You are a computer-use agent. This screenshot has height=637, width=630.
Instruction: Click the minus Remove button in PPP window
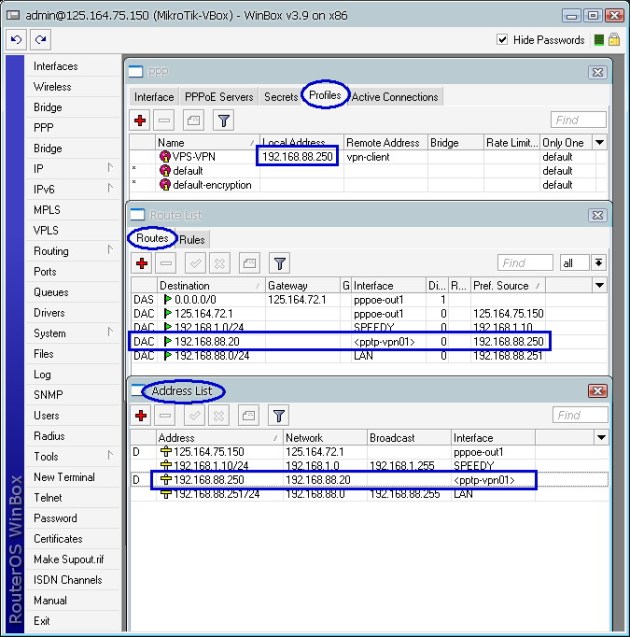point(164,120)
